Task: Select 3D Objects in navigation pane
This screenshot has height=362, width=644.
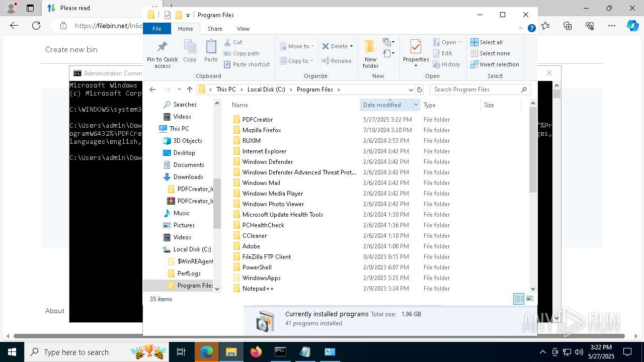Action: [x=188, y=141]
